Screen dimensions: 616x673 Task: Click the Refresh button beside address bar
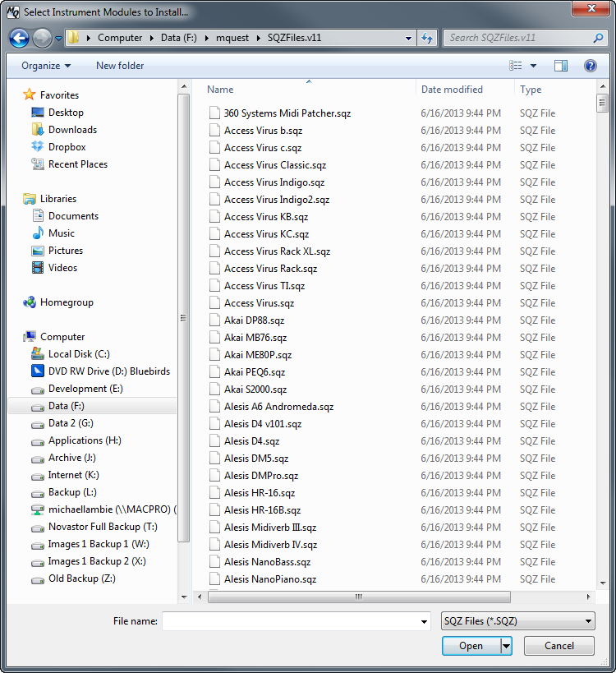(427, 38)
